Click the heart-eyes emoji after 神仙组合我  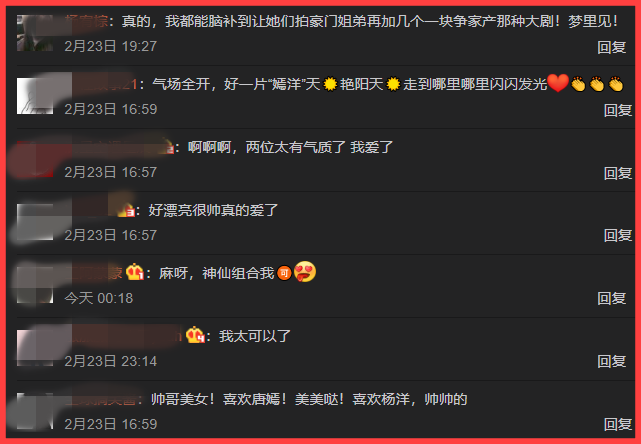pos(305,272)
